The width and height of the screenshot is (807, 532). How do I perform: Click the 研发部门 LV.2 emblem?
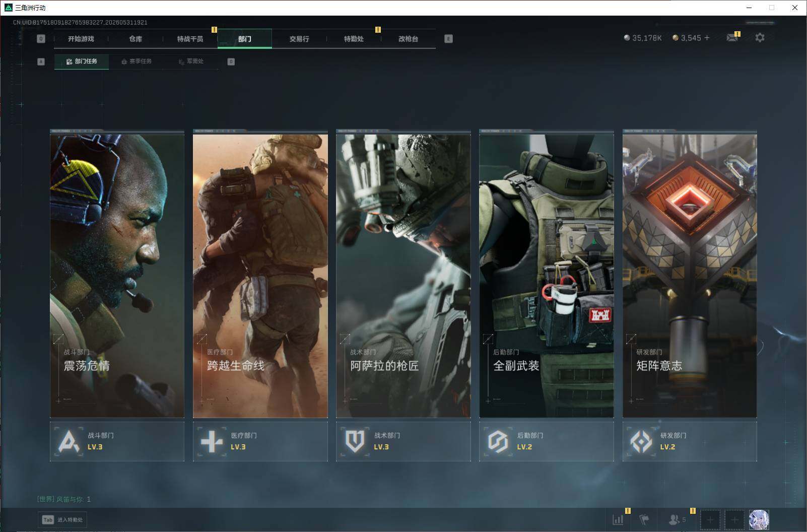(x=641, y=441)
